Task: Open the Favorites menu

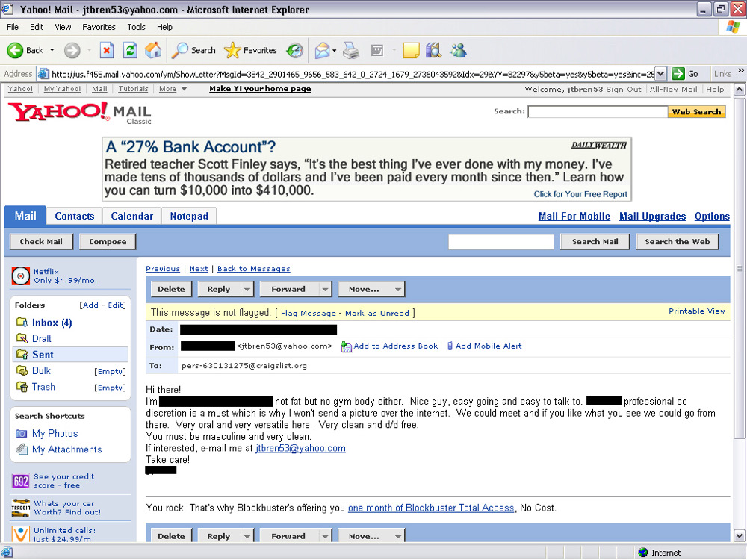Action: coord(99,27)
